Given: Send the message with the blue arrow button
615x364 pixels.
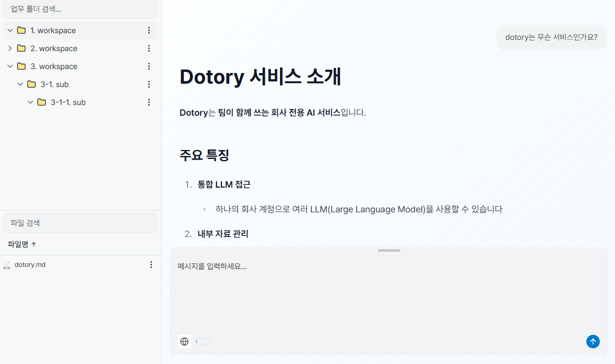Looking at the screenshot, I should tap(593, 342).
